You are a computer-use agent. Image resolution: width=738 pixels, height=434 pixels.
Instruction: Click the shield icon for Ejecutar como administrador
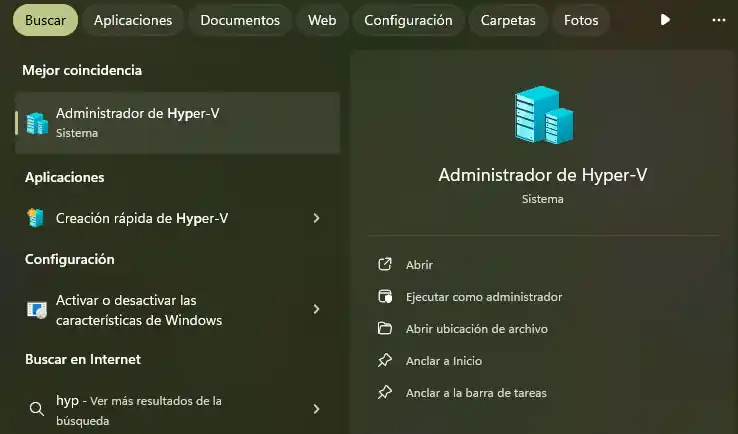point(384,297)
